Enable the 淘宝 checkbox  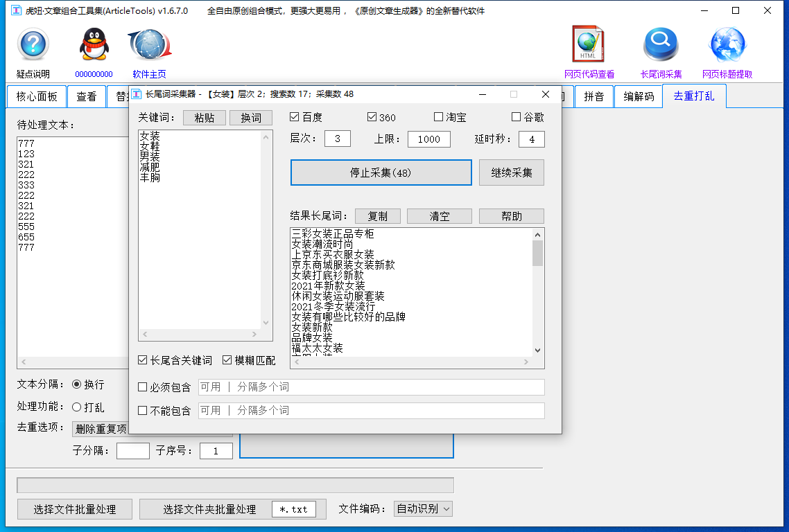click(438, 116)
